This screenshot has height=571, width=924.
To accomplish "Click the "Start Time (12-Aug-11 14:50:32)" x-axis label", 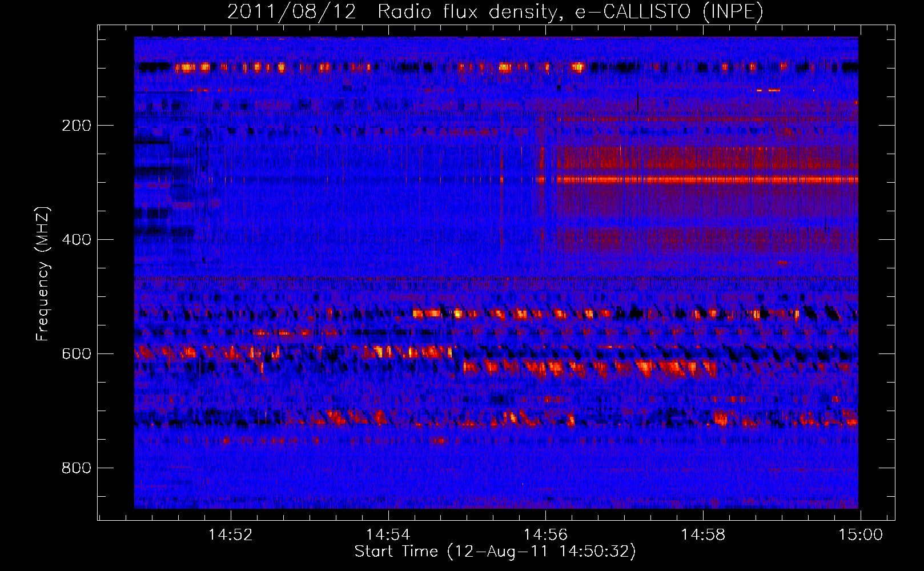I will pyautogui.click(x=495, y=552).
